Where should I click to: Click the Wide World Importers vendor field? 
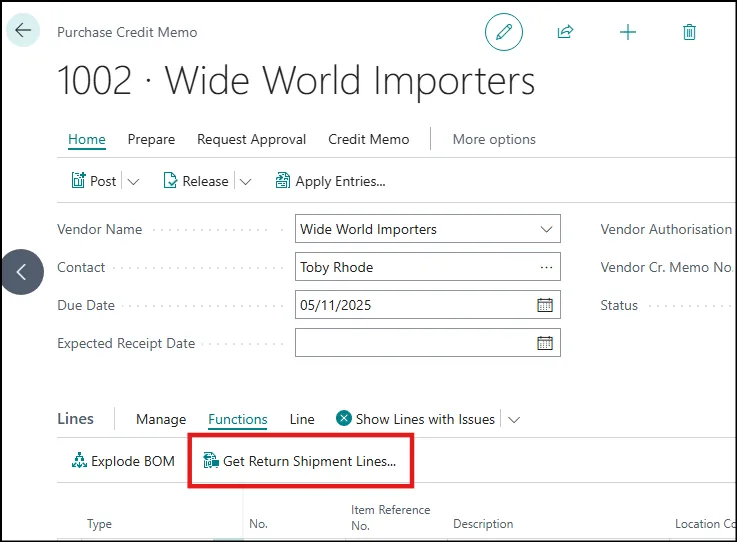[x=428, y=229]
